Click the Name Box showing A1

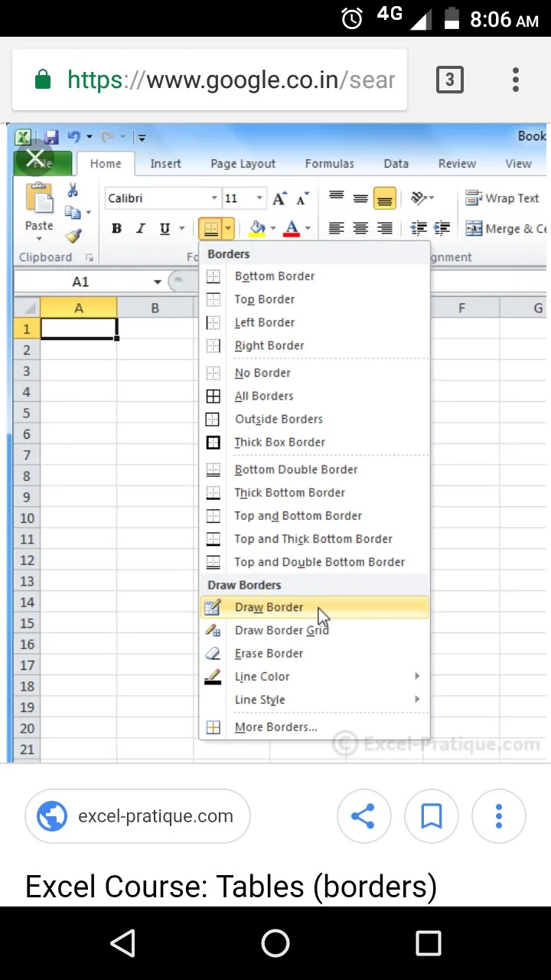tap(80, 282)
